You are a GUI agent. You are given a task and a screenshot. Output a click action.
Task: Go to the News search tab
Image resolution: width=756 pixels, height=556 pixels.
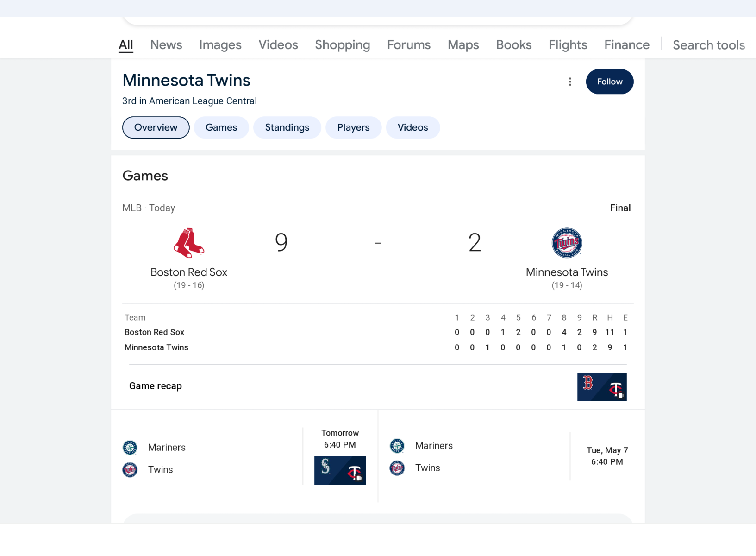166,45
